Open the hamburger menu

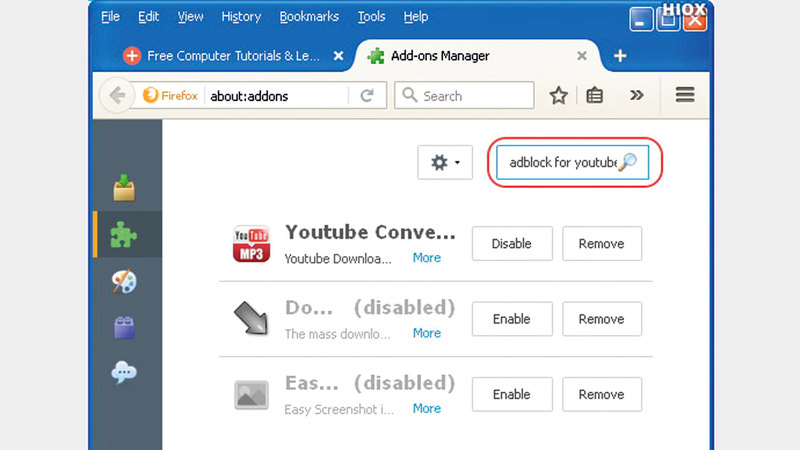coord(685,95)
